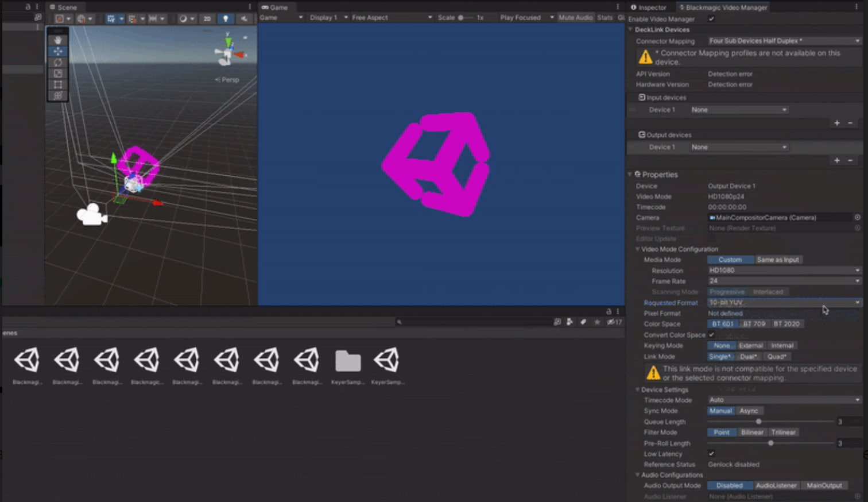The image size is (868, 502).
Task: Collapse the DeckLink Devices section
Action: coord(630,30)
